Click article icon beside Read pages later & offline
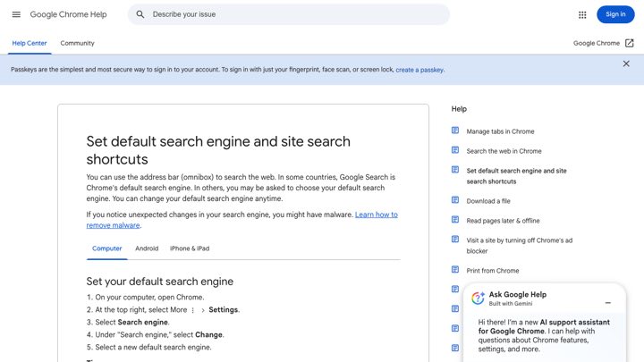 [455, 220]
